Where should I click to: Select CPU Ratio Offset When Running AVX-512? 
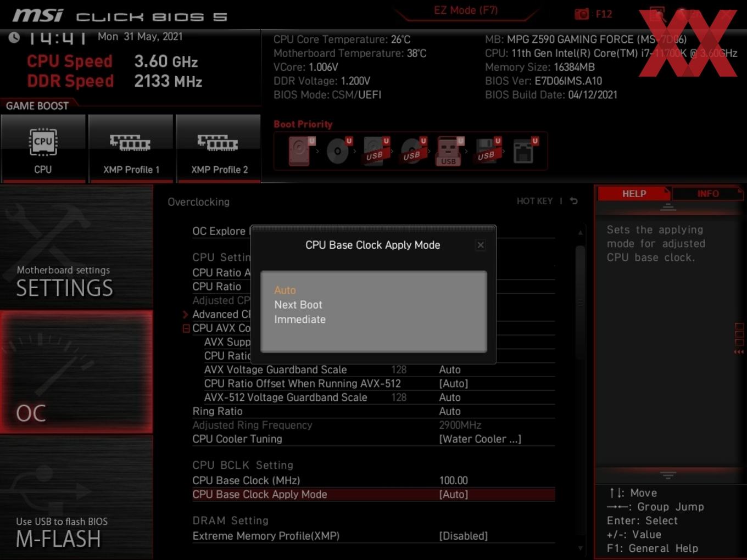[x=302, y=384]
